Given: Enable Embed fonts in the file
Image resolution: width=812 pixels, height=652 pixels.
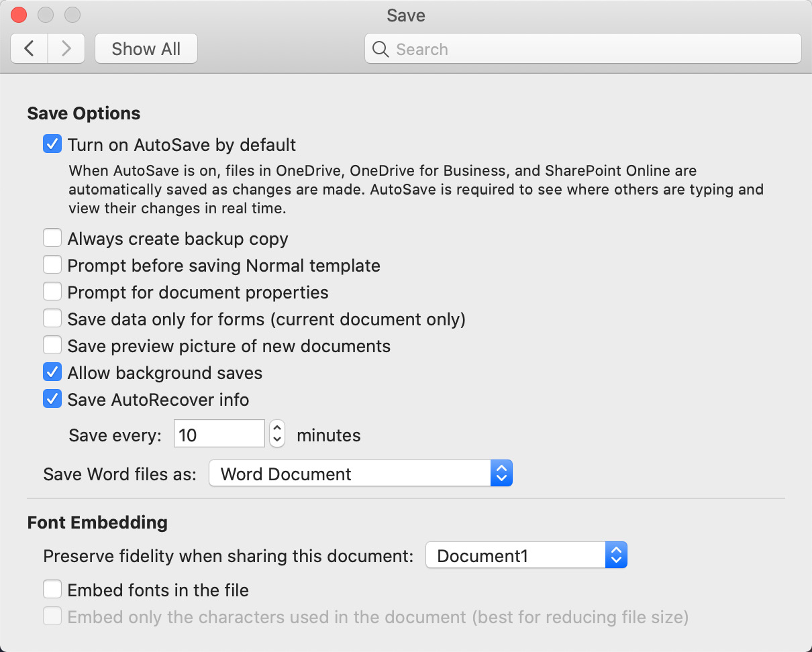Looking at the screenshot, I should click(x=52, y=589).
